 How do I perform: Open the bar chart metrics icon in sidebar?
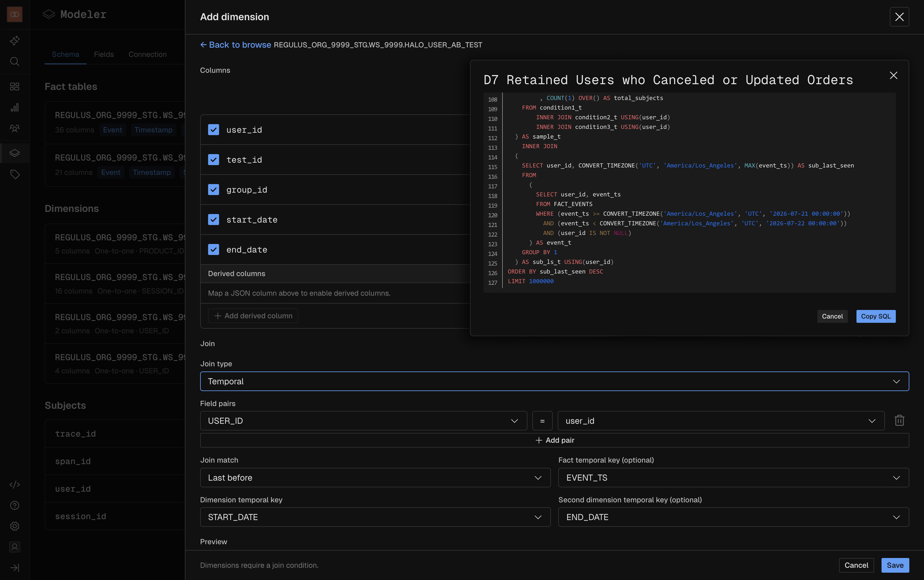click(x=15, y=107)
